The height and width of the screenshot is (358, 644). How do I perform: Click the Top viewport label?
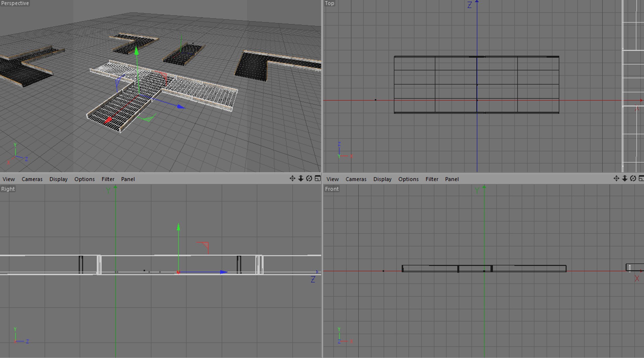pyautogui.click(x=329, y=3)
